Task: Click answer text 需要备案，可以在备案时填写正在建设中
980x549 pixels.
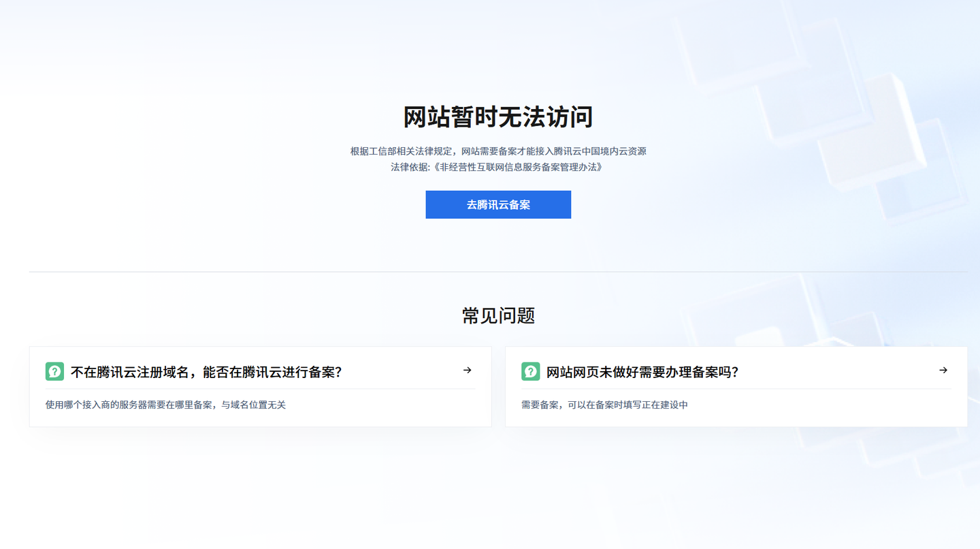Action: coord(604,405)
